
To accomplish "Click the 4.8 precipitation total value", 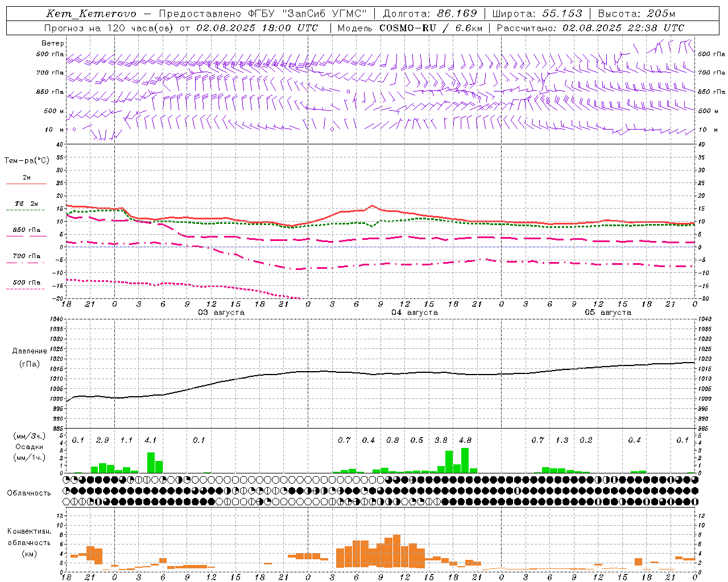I will click(x=465, y=440).
